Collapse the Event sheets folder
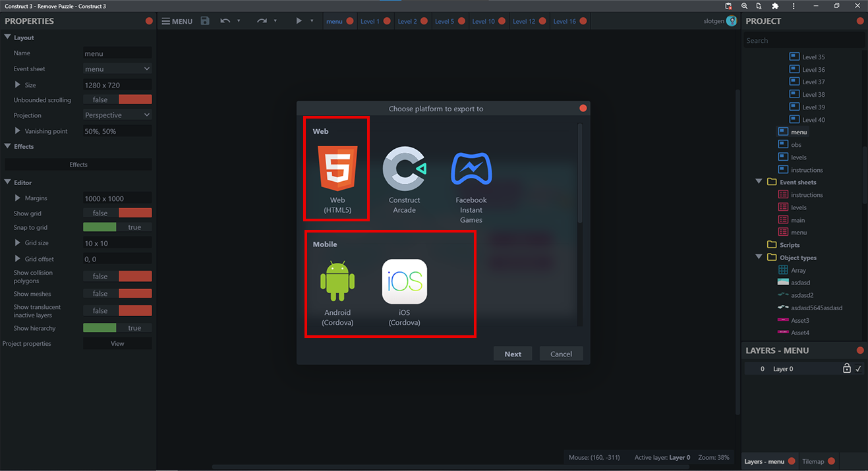 [x=759, y=182]
